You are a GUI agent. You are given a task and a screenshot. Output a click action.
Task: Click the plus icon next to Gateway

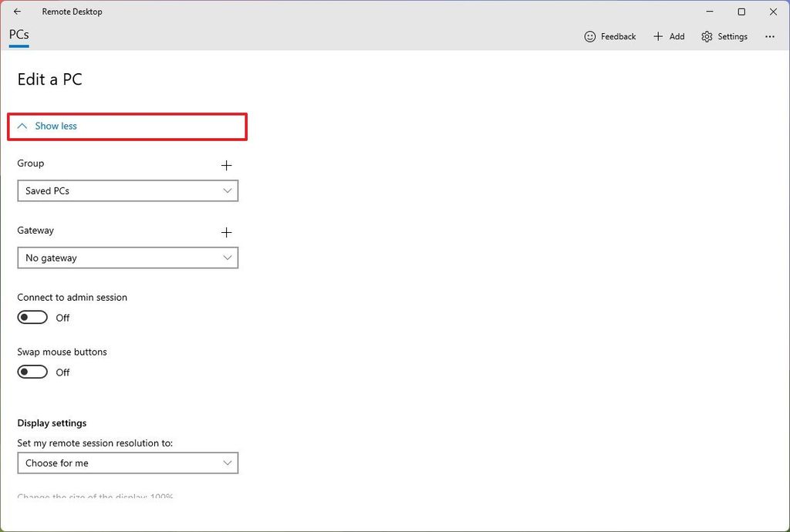pyautogui.click(x=226, y=232)
